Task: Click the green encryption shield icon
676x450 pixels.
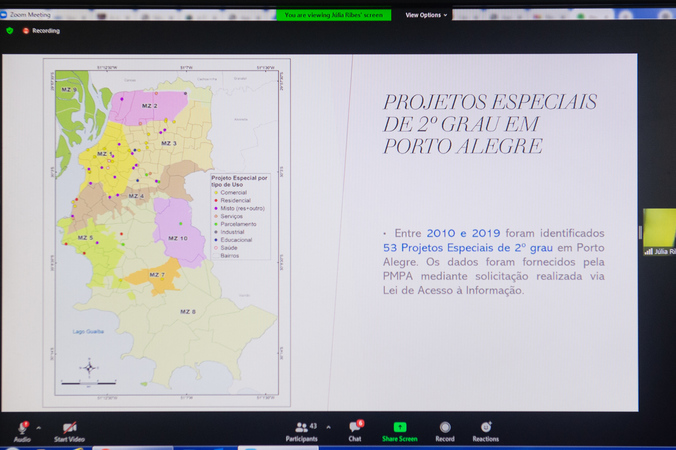Action: click(x=9, y=31)
